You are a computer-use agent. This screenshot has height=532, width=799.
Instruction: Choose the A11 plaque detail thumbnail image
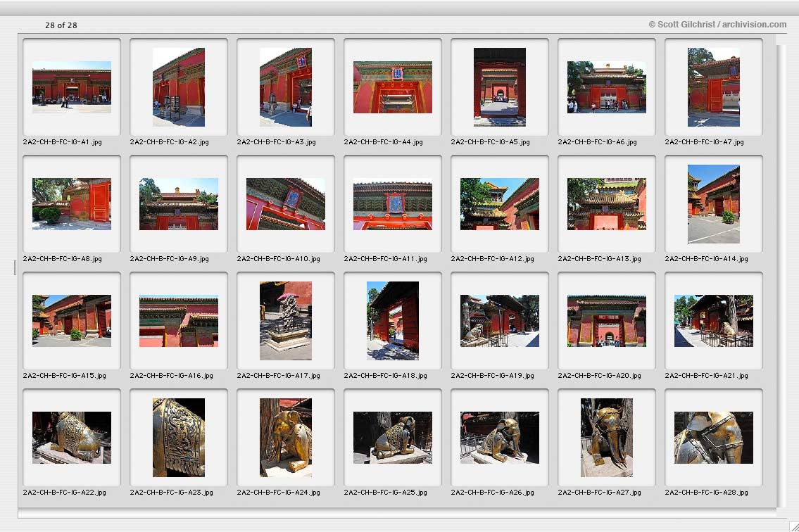pyautogui.click(x=393, y=204)
